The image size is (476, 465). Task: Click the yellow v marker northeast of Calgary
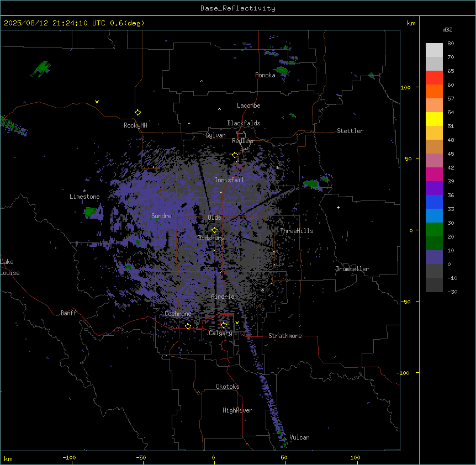pos(237,323)
